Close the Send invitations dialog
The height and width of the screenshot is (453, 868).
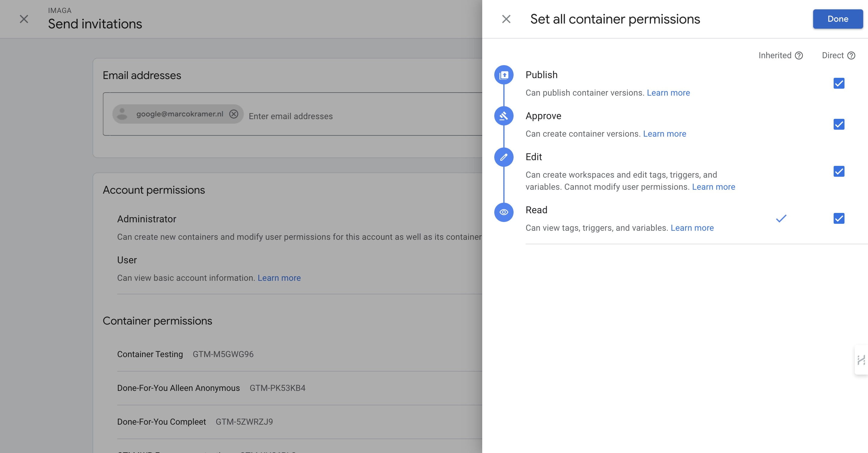[x=24, y=19]
